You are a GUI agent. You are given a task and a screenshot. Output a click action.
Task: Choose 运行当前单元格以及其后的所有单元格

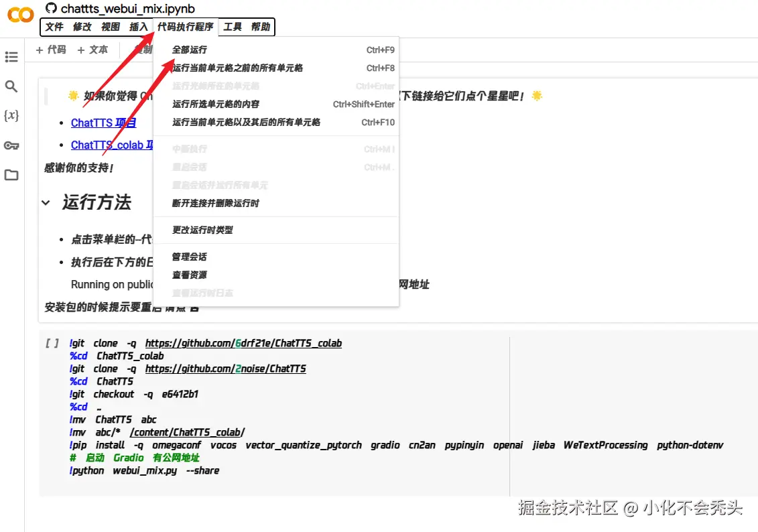tap(276, 122)
